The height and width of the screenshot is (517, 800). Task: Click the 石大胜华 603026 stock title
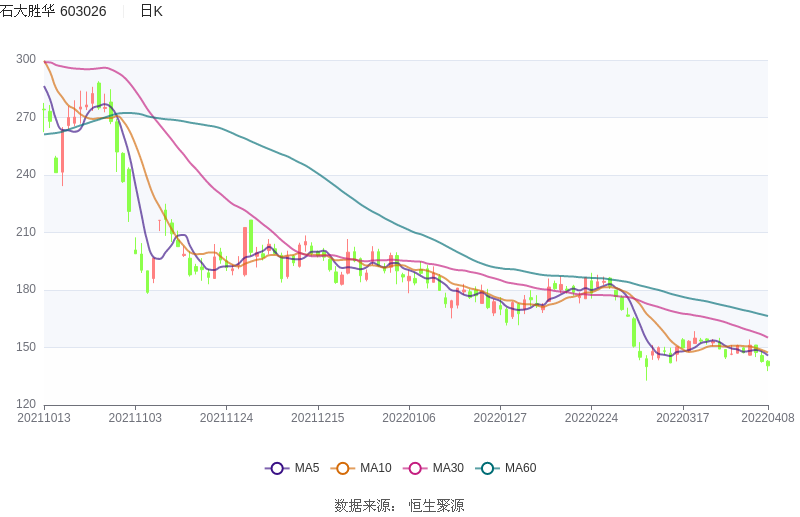[54, 11]
